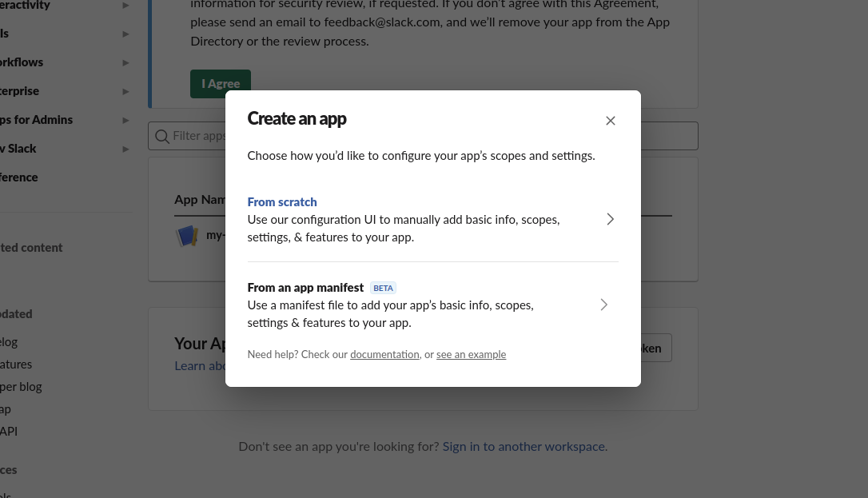Click Sign in to another workspace

pos(524,447)
